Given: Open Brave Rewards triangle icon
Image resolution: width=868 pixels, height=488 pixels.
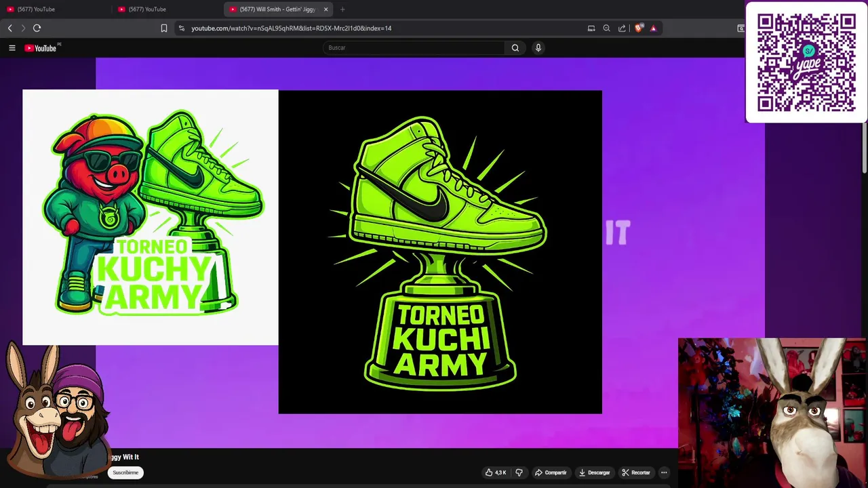Looking at the screenshot, I should pos(653,28).
